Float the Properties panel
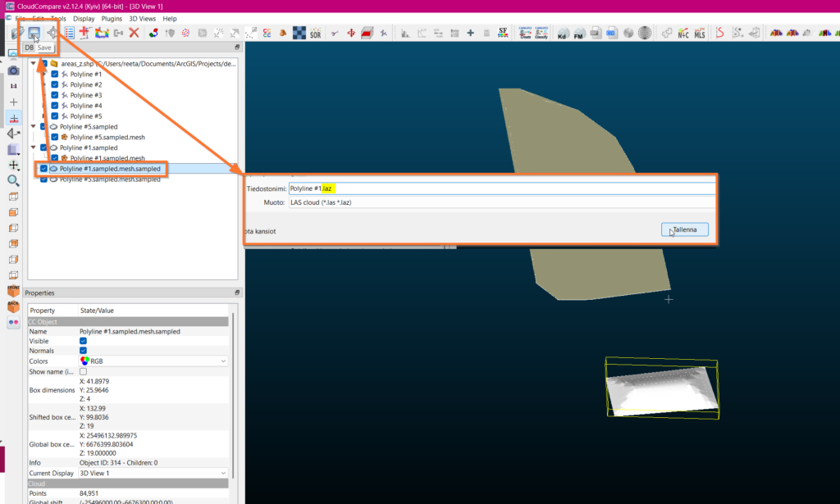The image size is (840, 504). pyautogui.click(x=237, y=293)
